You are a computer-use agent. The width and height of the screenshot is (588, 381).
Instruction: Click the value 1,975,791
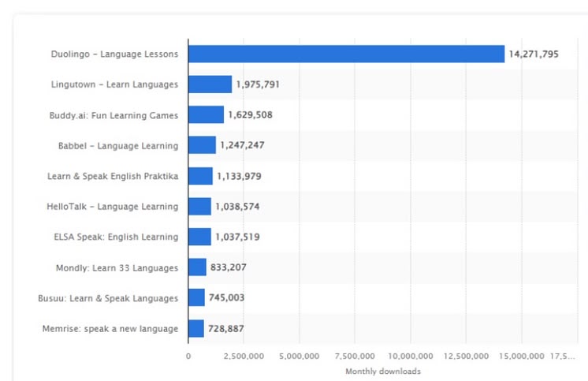pyautogui.click(x=258, y=84)
